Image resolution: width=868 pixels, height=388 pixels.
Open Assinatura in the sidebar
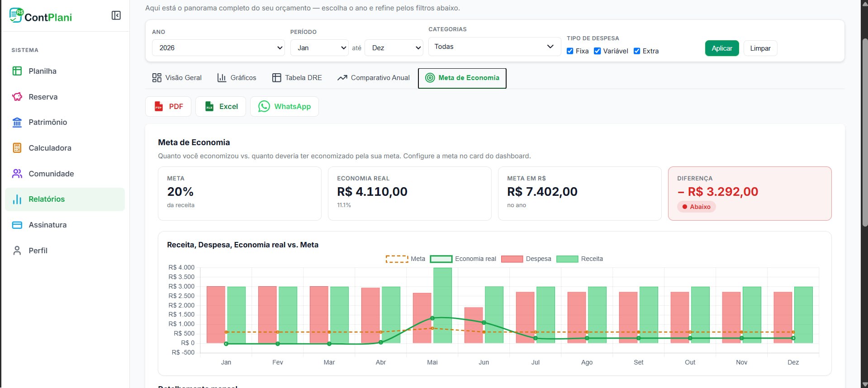click(x=65, y=225)
